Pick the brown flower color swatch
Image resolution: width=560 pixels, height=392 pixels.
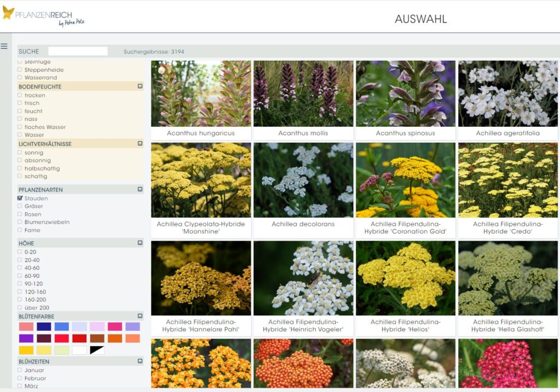pyautogui.click(x=97, y=338)
